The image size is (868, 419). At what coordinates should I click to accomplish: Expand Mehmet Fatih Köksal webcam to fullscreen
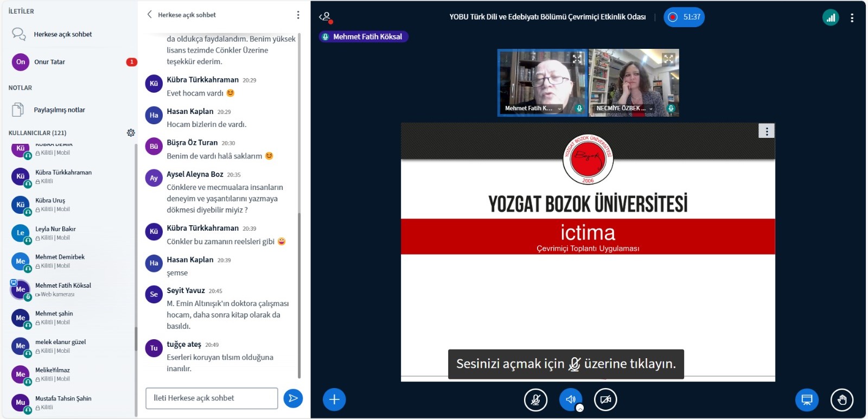tap(577, 59)
